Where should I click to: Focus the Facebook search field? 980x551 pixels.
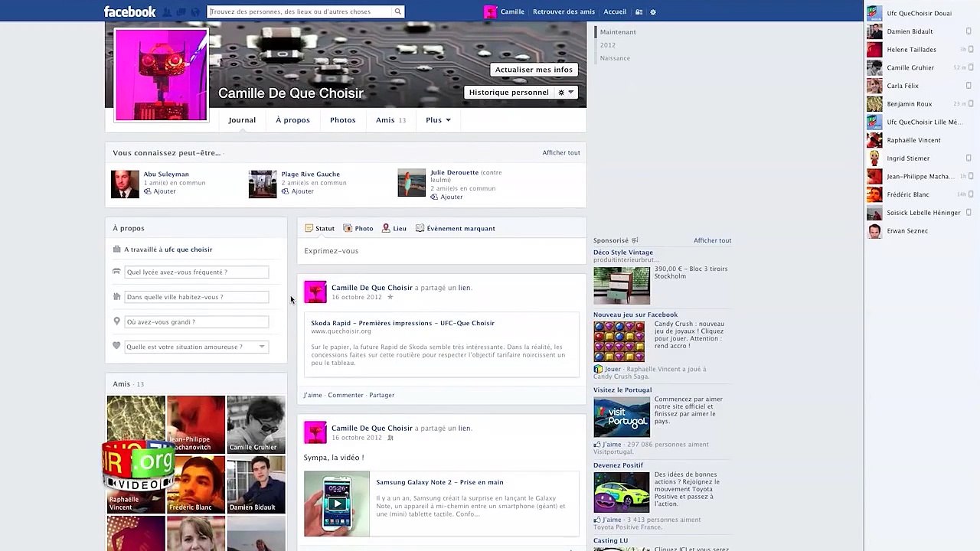coord(300,11)
